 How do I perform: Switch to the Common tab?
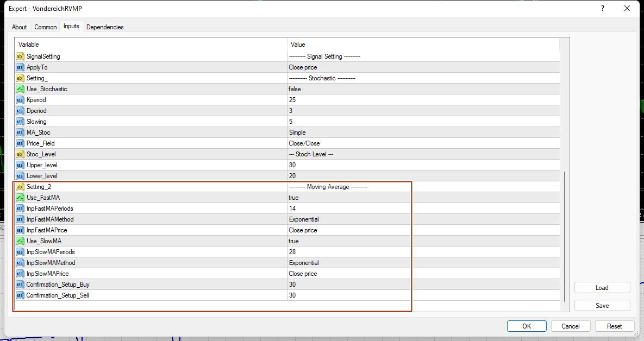pos(46,27)
